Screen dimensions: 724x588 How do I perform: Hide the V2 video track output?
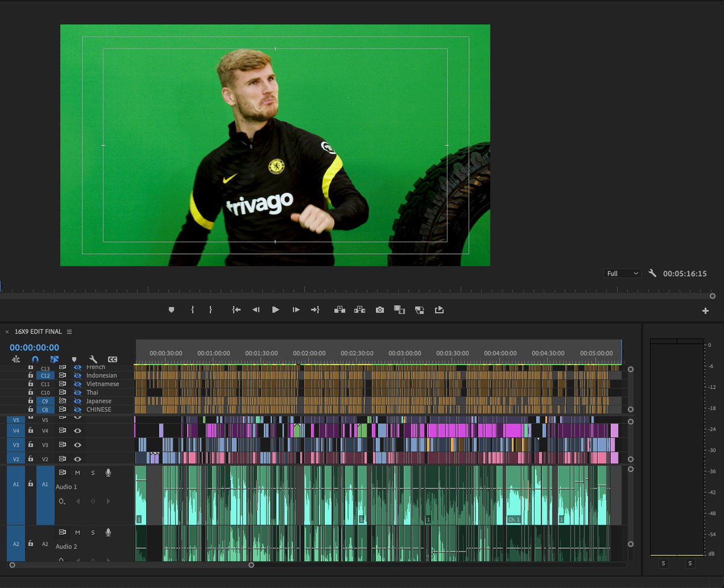[x=77, y=459]
